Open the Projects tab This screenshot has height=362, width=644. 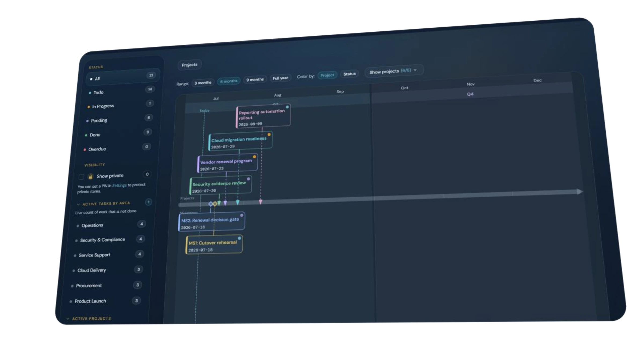pos(189,65)
